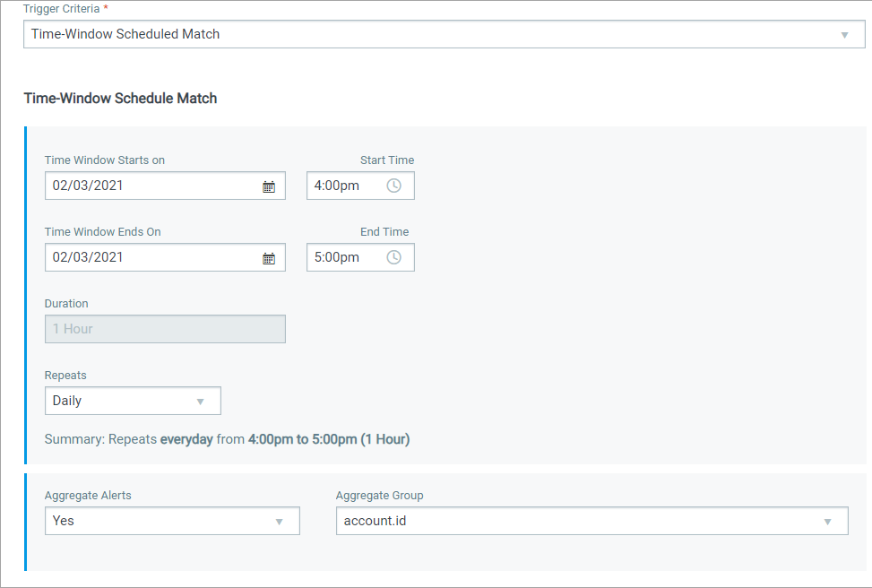872x588 pixels.
Task: Click the Time Window Ends On date field
Action: [165, 257]
